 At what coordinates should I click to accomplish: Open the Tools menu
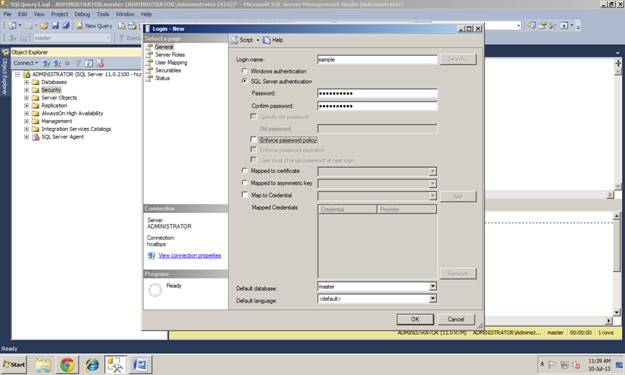[103, 14]
